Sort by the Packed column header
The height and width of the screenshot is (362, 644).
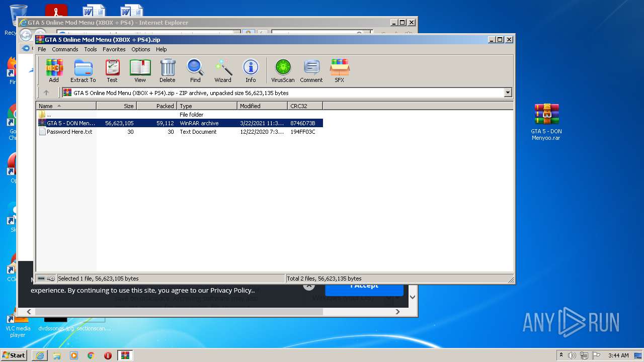[x=156, y=106]
